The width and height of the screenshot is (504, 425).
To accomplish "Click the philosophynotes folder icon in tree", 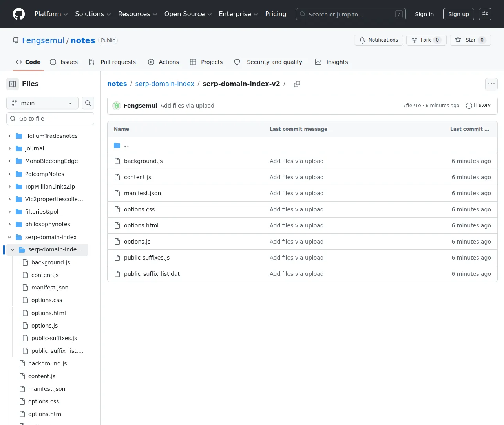I will tap(19, 224).
